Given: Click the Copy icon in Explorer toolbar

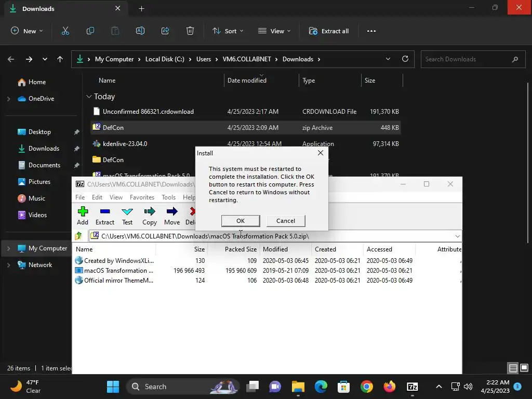Looking at the screenshot, I should click(90, 31).
